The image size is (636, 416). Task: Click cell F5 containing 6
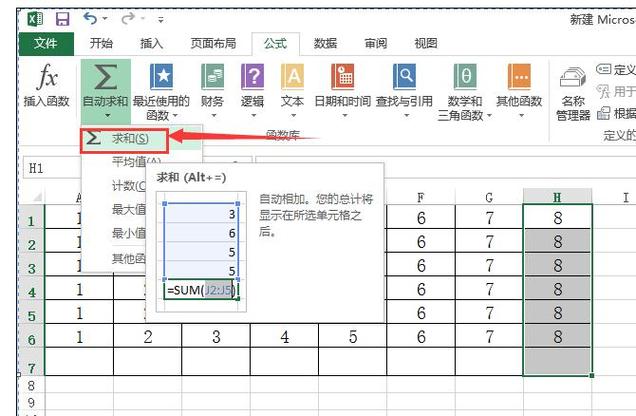click(421, 313)
